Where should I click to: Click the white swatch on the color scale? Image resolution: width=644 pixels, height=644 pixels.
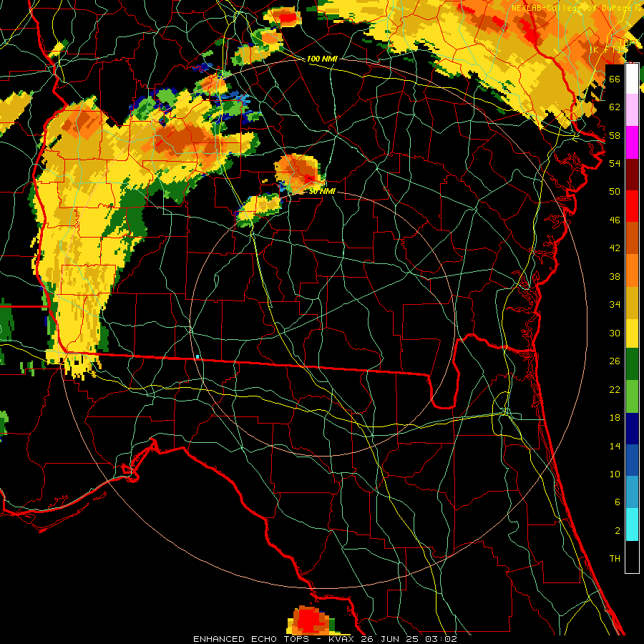coord(632,79)
